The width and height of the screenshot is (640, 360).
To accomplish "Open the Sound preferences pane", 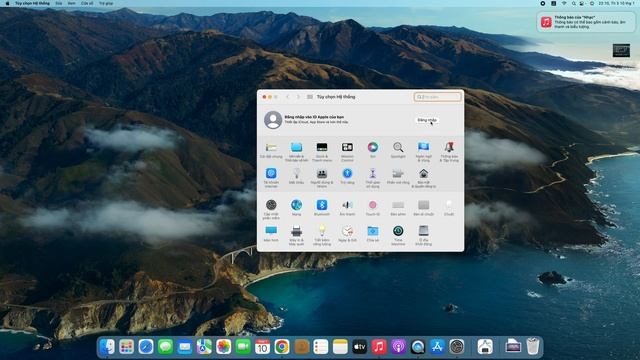I will coord(347,204).
